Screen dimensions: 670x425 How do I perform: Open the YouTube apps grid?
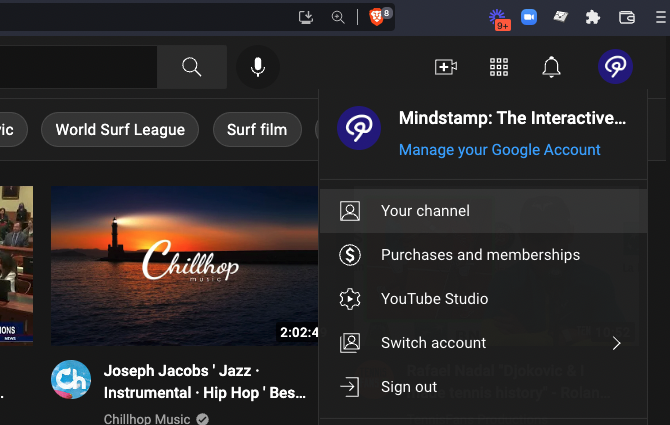pyautogui.click(x=499, y=67)
